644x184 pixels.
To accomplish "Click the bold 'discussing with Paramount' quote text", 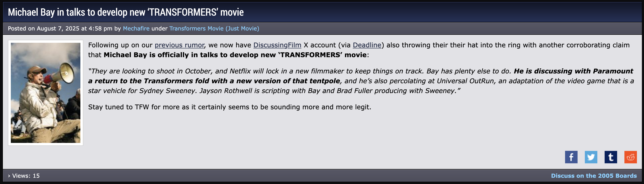I will click(x=573, y=71).
